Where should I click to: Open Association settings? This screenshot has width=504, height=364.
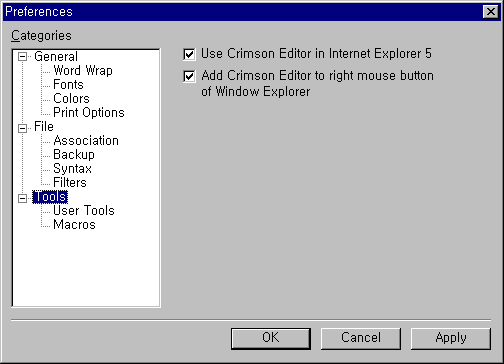coord(86,141)
